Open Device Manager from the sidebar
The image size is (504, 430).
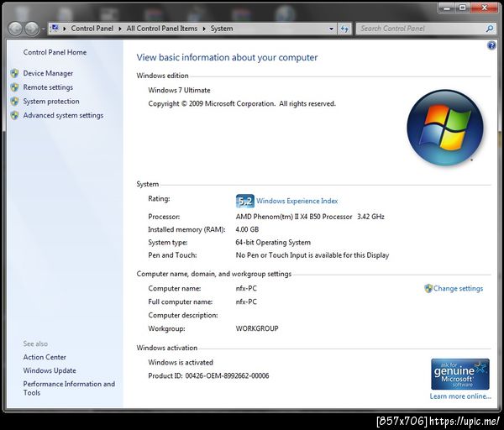click(48, 73)
